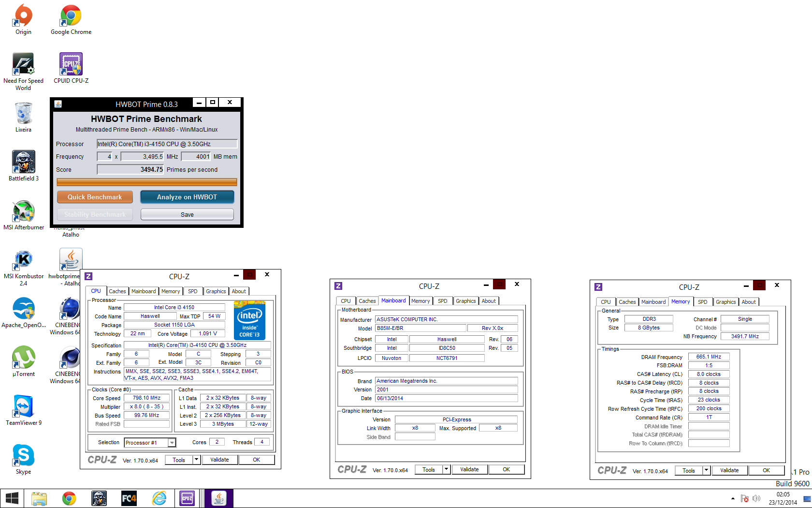Image resolution: width=812 pixels, height=508 pixels.
Task: Click the 3491.7 MHz NB Frequency value
Action: coord(745,336)
